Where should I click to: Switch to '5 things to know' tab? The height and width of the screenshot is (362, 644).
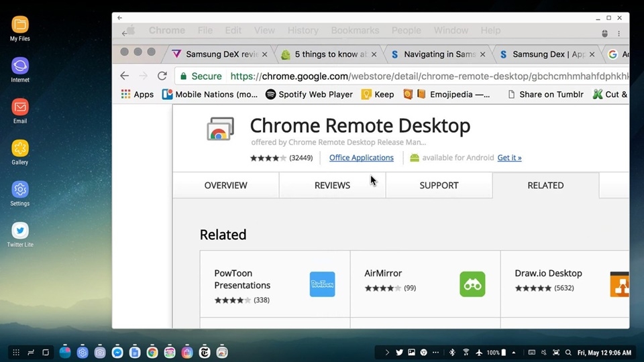pyautogui.click(x=329, y=54)
